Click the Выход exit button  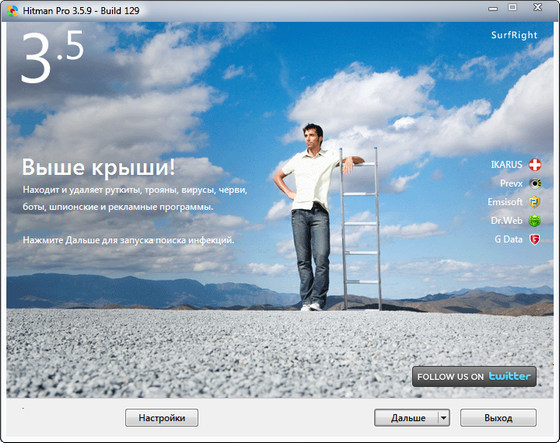(498, 418)
